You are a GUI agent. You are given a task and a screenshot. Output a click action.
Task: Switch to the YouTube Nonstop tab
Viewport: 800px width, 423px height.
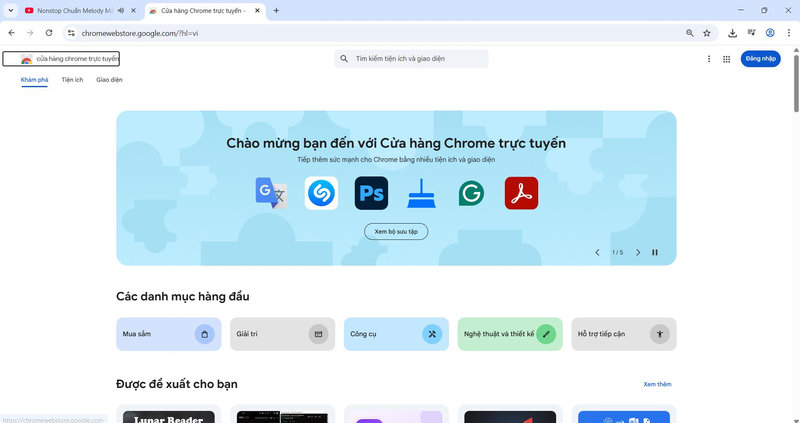74,10
